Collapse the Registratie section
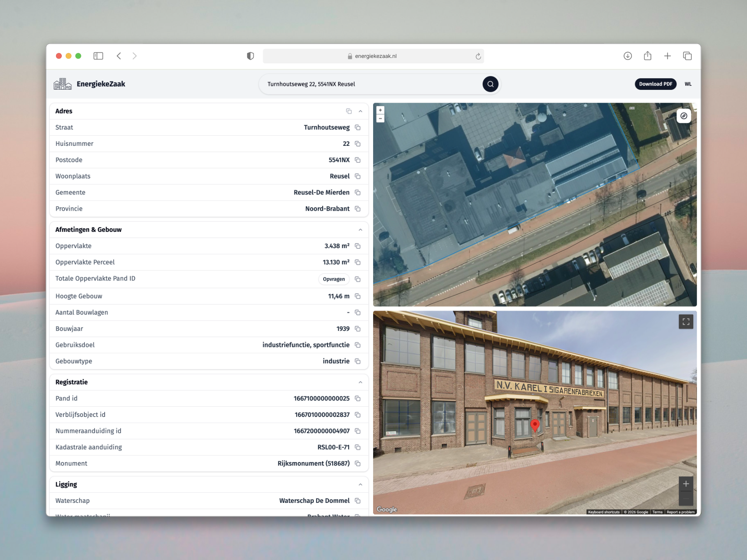The image size is (747, 560). coord(360,382)
